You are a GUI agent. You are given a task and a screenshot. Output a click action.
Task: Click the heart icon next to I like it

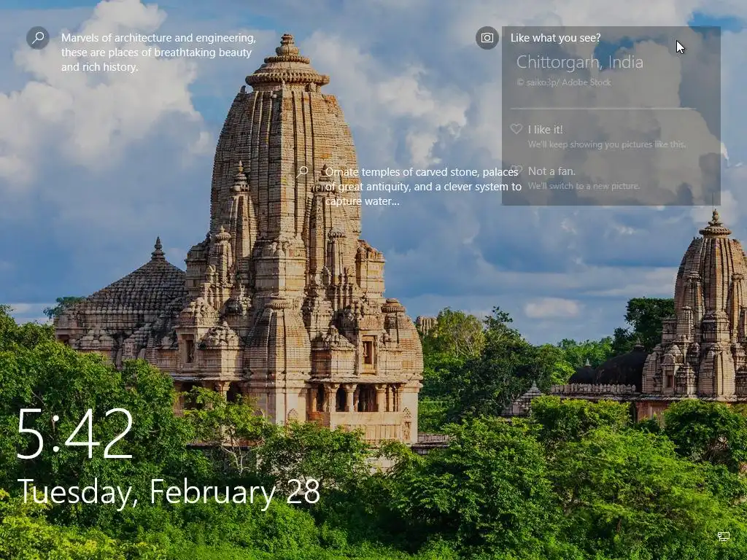(x=516, y=129)
